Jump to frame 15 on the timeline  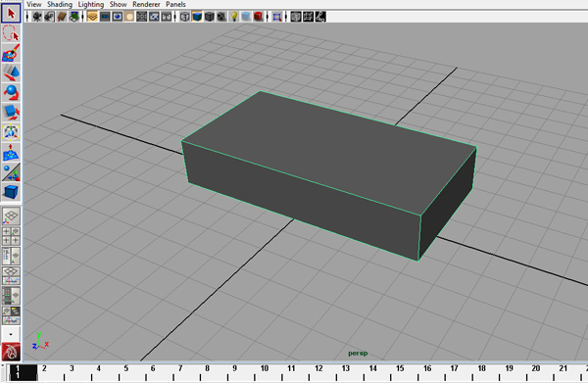tap(400, 368)
